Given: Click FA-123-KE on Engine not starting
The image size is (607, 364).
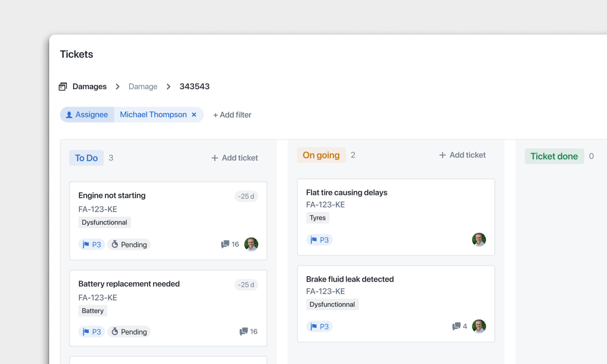Looking at the screenshot, I should click(x=98, y=209).
